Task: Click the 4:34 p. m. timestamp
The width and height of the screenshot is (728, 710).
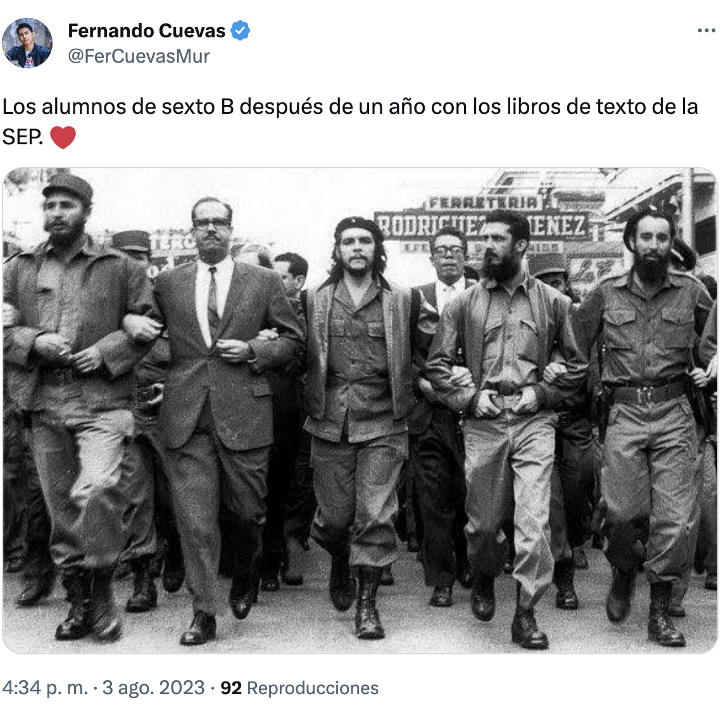Action: click(44, 688)
